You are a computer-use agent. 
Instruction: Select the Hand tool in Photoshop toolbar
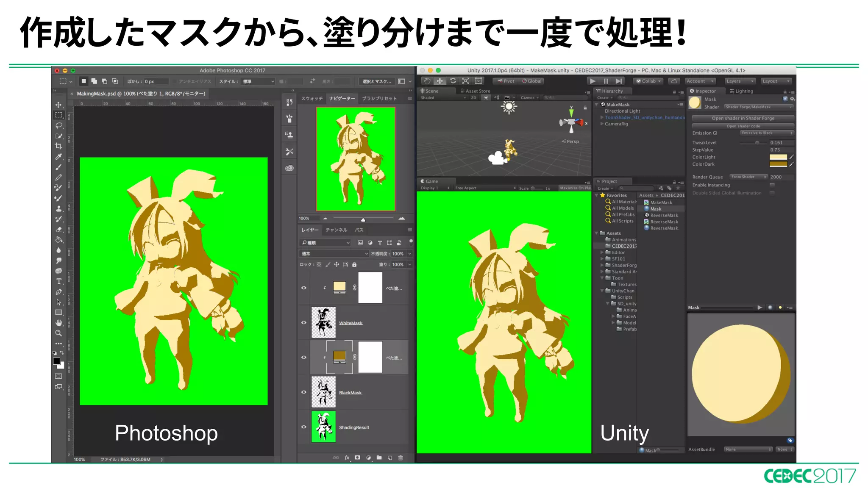click(x=58, y=323)
